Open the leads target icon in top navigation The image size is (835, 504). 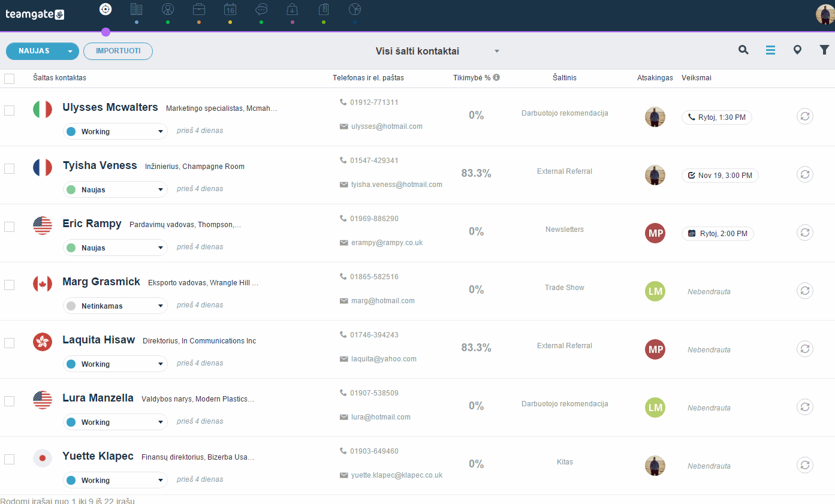click(105, 9)
